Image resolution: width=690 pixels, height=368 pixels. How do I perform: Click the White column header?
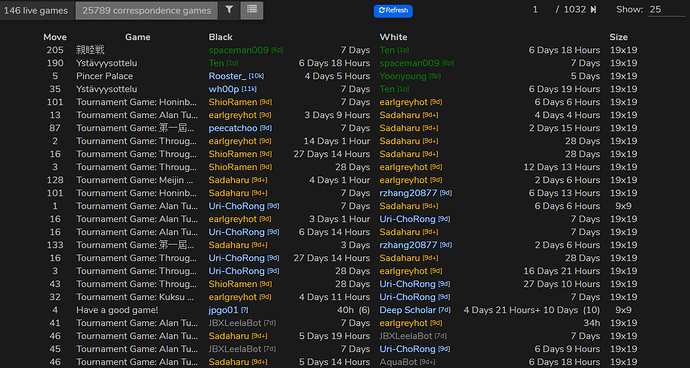pos(393,37)
